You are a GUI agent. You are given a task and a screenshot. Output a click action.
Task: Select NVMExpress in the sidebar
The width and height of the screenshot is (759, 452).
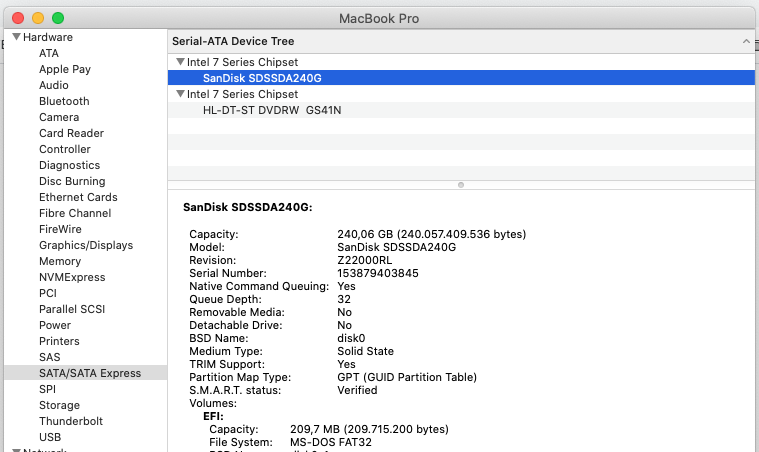tap(72, 277)
